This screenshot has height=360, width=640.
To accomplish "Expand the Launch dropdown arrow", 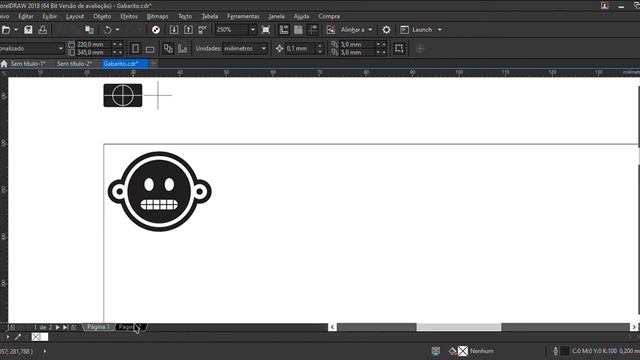I will 440,30.
